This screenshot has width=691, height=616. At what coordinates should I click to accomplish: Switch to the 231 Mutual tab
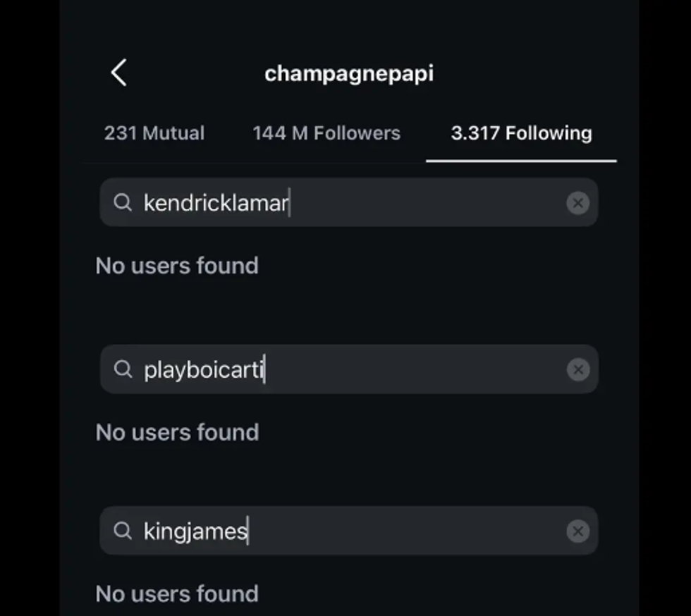[x=154, y=133]
